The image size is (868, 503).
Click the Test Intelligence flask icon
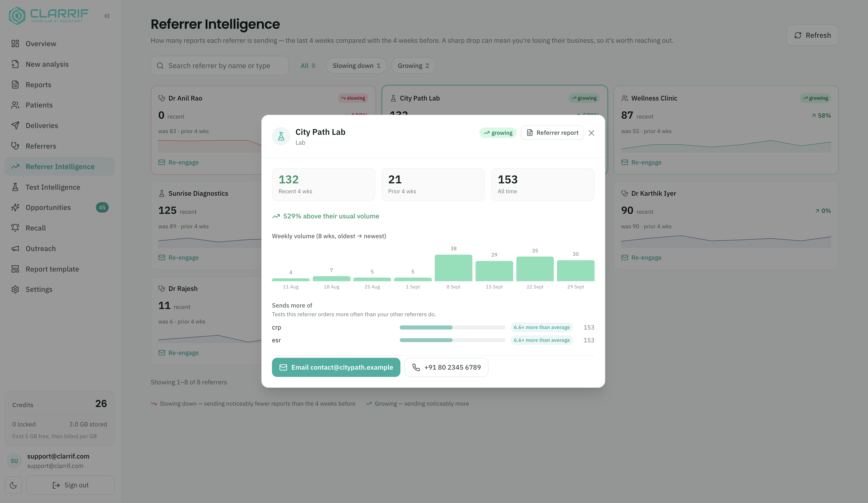[15, 187]
